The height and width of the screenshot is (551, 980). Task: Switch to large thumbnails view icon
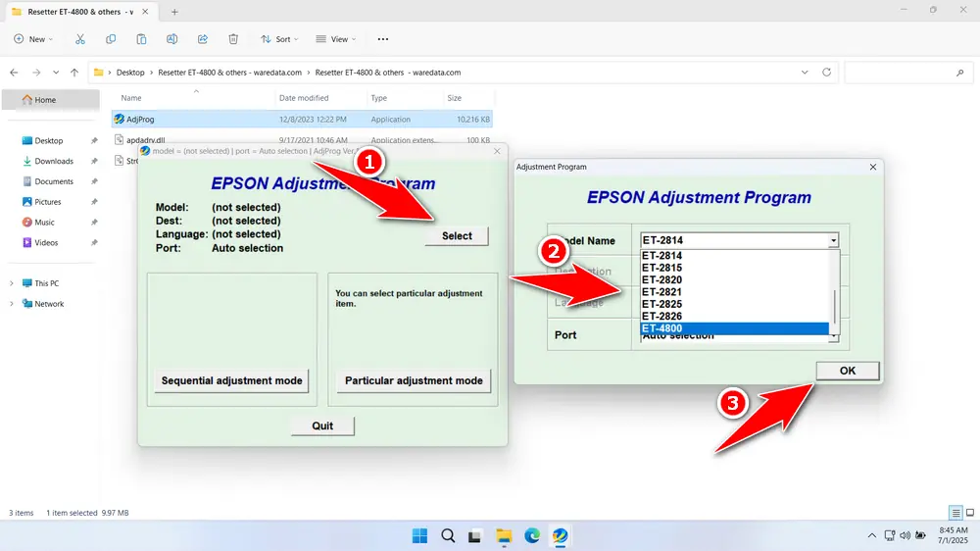(970, 513)
